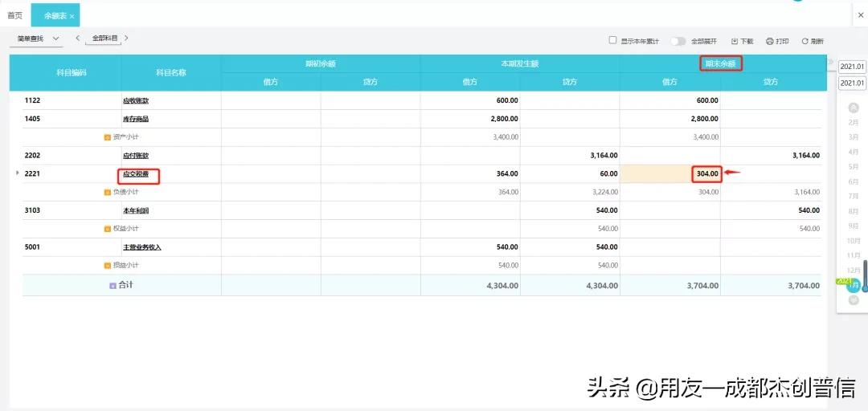Click the 60.00 credit amount for 应交税费
This screenshot has height=411, width=868.
(x=608, y=173)
